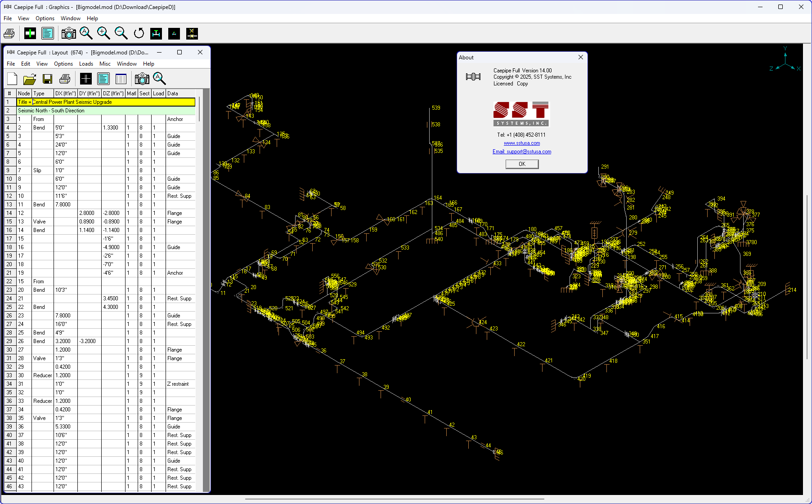Click the larger cyan support-symbol icon

point(156,34)
